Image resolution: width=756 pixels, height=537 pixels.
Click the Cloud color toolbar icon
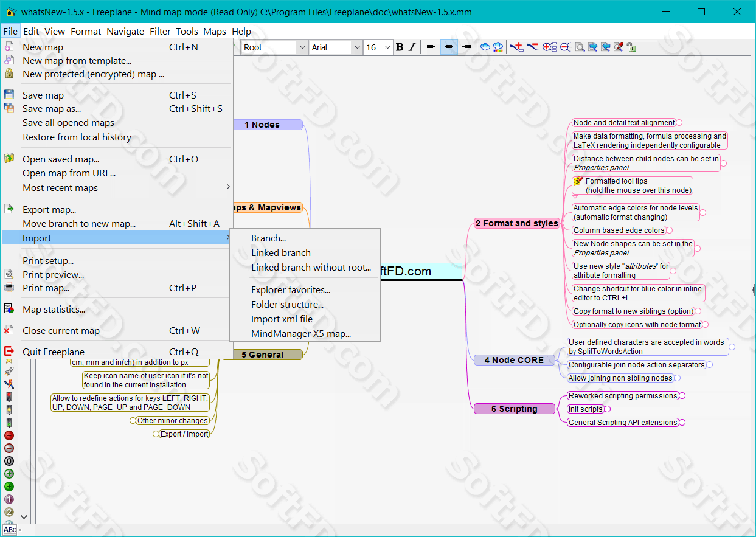click(498, 47)
